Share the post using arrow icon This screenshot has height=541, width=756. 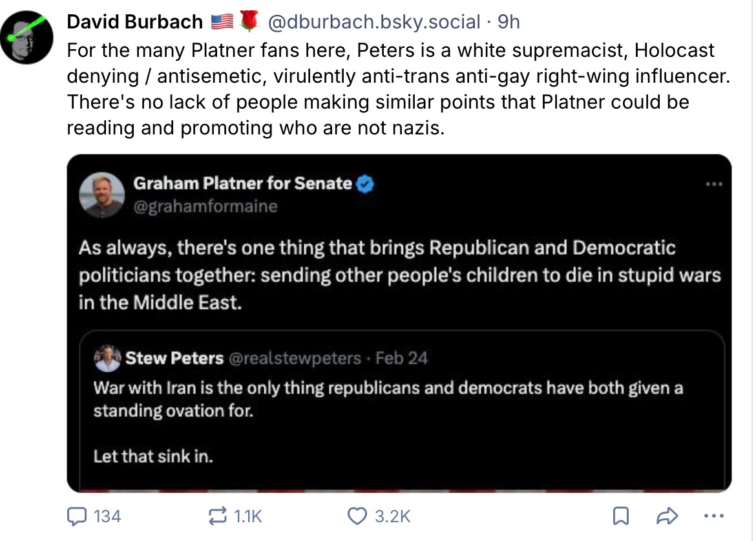click(x=666, y=516)
